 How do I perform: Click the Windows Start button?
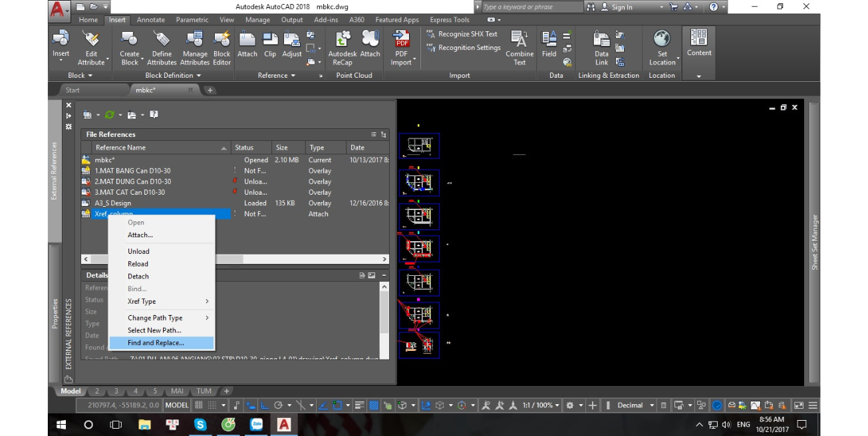(x=61, y=424)
